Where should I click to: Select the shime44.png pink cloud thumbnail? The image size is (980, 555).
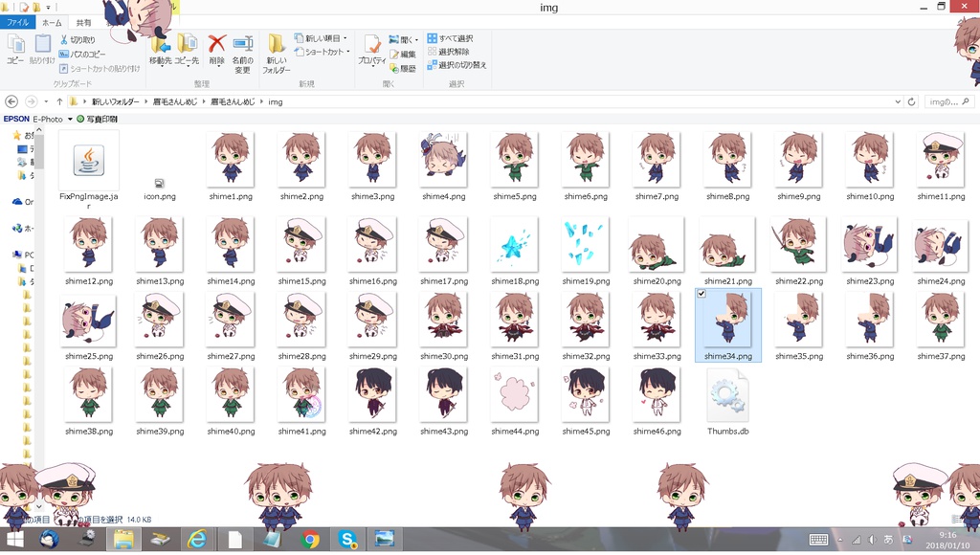(x=514, y=394)
